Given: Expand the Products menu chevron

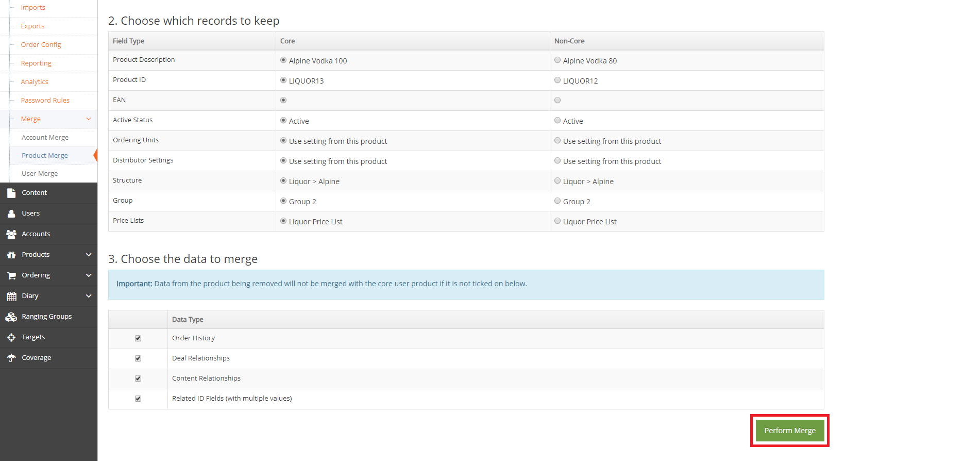Looking at the screenshot, I should click(89, 255).
